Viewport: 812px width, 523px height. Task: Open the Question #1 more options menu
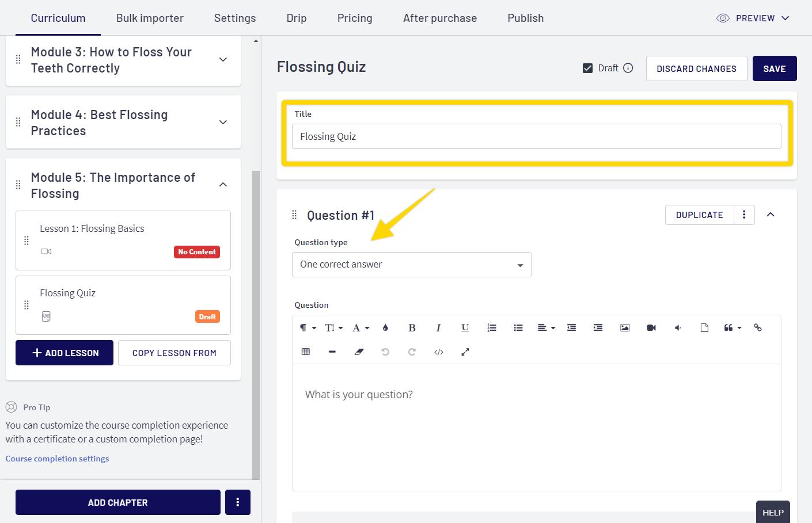click(744, 215)
